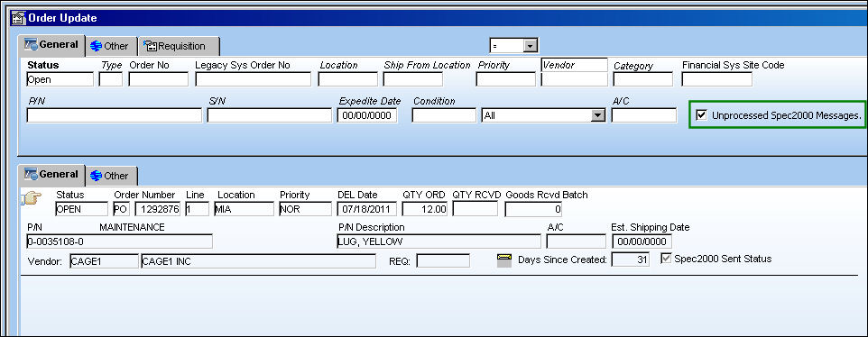Click the Status filter field showing Open
The width and height of the screenshot is (868, 337).
click(x=60, y=79)
